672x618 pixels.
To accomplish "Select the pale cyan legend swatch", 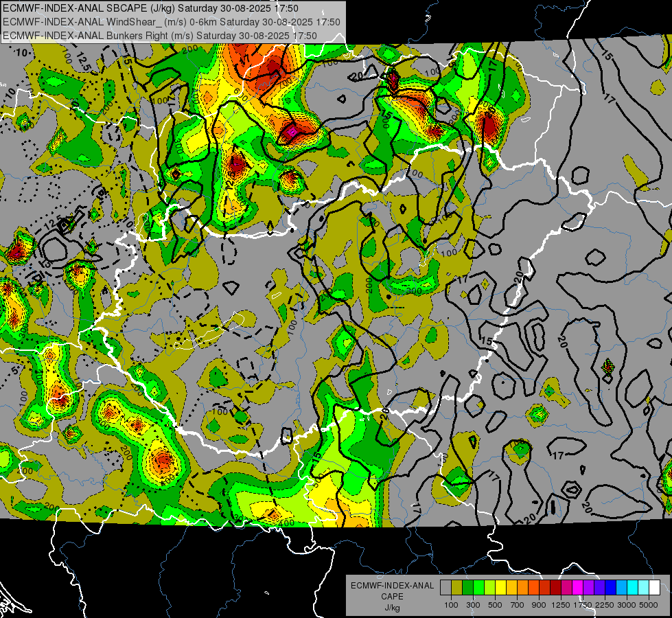I will point(644,587).
